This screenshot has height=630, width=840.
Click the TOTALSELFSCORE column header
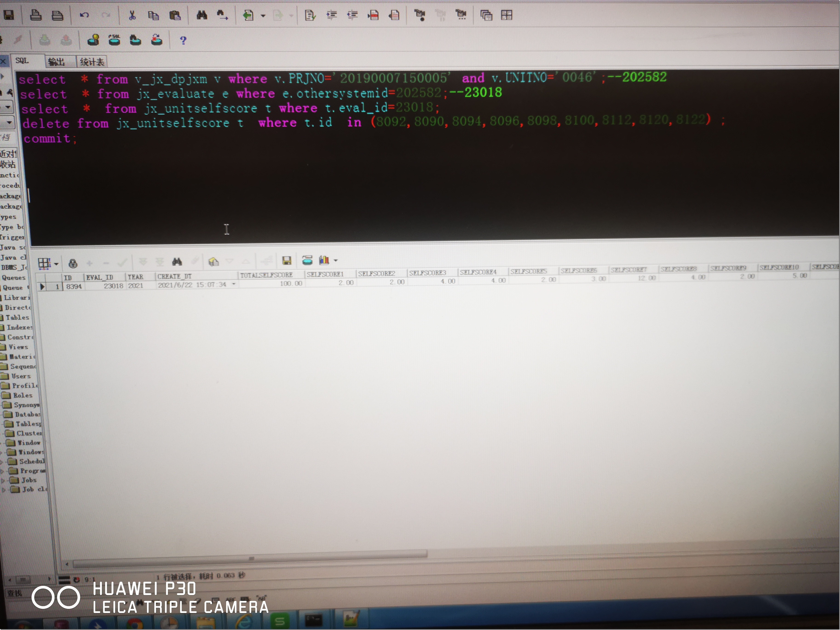pyautogui.click(x=271, y=275)
